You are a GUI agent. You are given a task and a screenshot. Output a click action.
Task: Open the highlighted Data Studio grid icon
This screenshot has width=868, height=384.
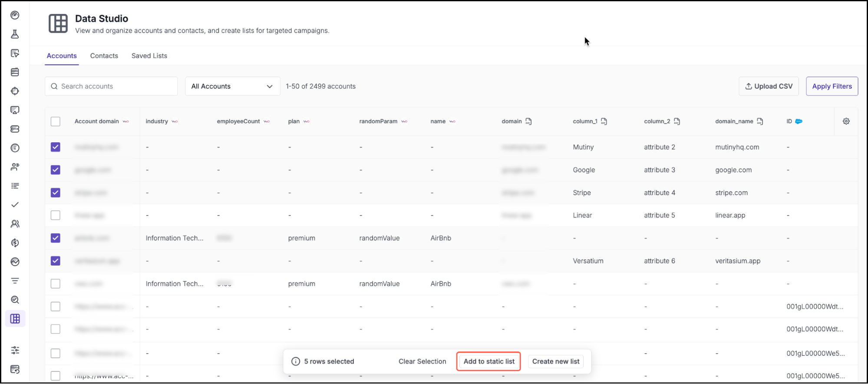pos(15,319)
